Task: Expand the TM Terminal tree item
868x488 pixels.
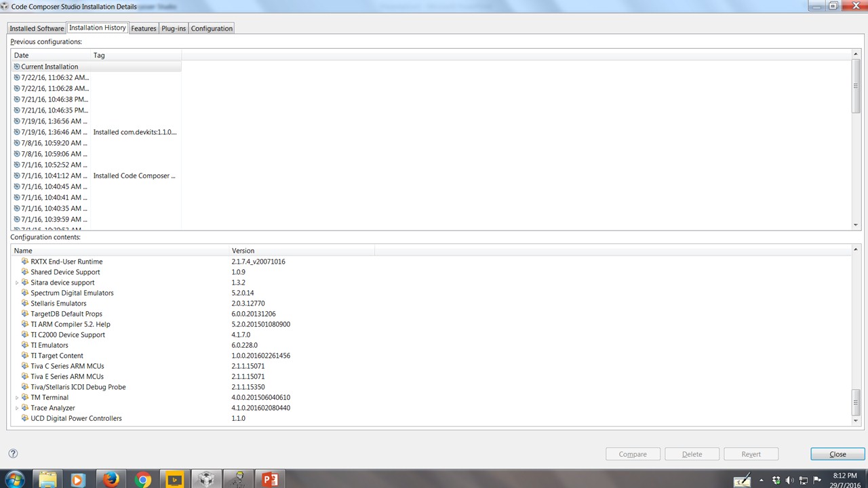Action: [x=17, y=398]
